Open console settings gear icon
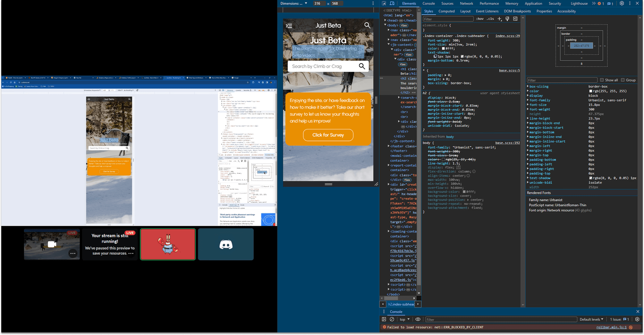 637,319
